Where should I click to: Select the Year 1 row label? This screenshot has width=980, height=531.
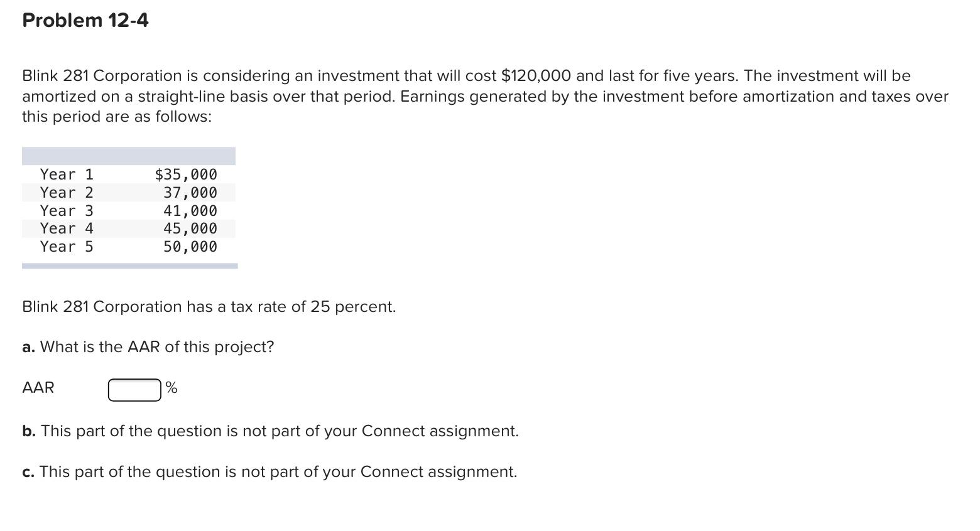tap(67, 174)
